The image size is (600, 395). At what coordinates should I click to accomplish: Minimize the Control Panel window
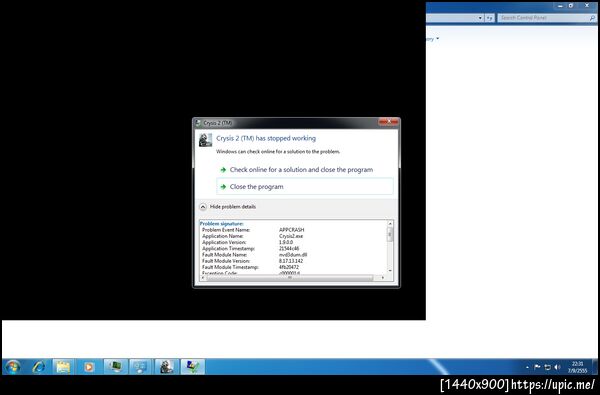point(560,6)
